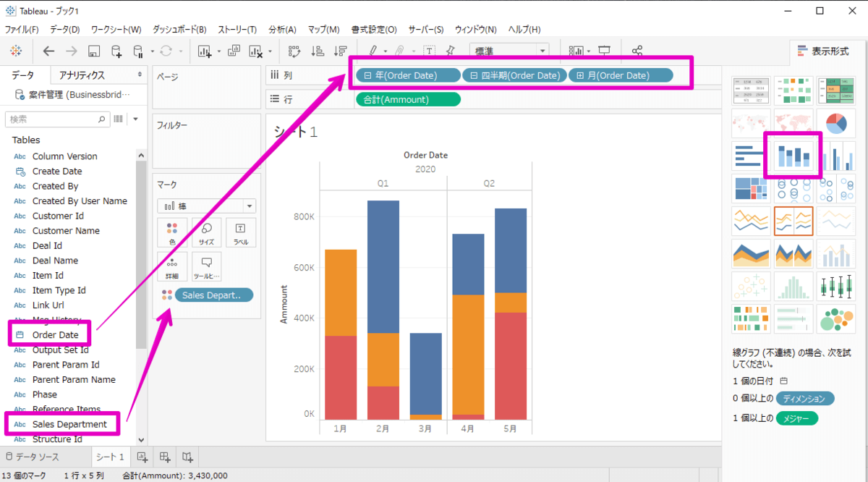Click the Tableau start page logo icon
Image resolution: width=868 pixels, height=482 pixels.
(x=16, y=51)
